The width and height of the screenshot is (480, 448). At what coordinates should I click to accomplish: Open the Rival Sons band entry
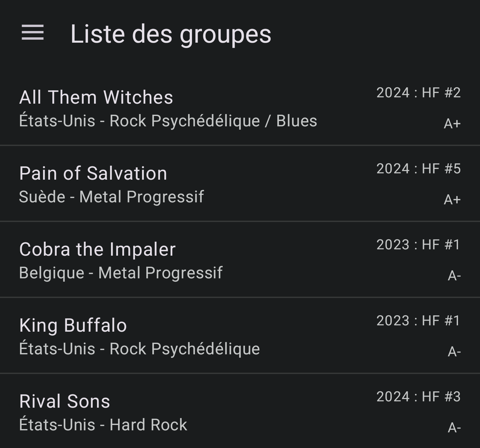coord(65,401)
